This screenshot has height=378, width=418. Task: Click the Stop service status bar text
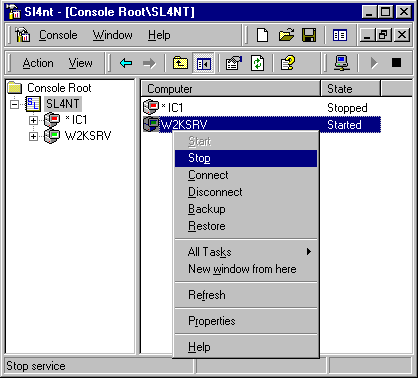36,366
